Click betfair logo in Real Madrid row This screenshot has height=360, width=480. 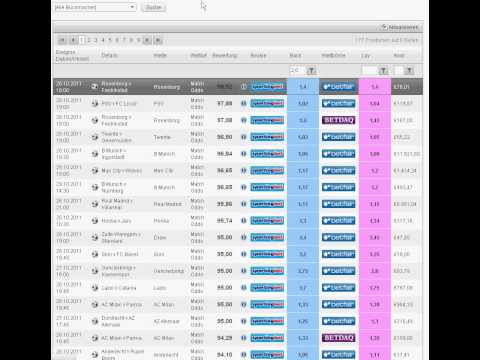coord(338,204)
